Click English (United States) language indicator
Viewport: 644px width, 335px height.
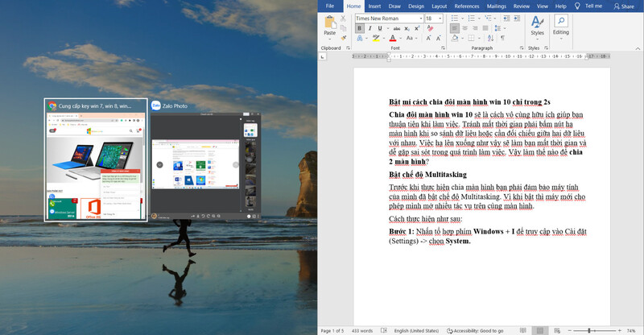click(416, 330)
